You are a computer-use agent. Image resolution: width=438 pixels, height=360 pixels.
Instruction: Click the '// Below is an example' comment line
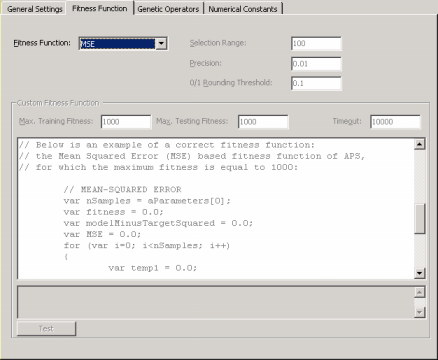click(x=167, y=145)
